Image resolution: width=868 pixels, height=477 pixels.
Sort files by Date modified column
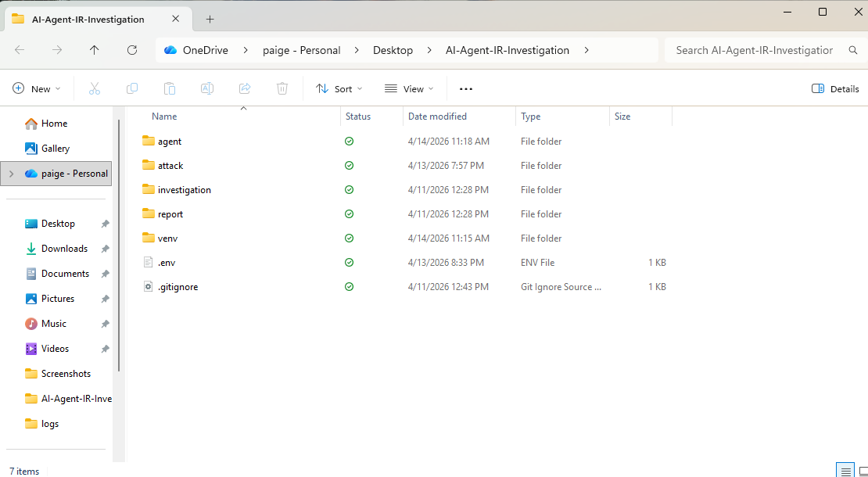(x=437, y=117)
